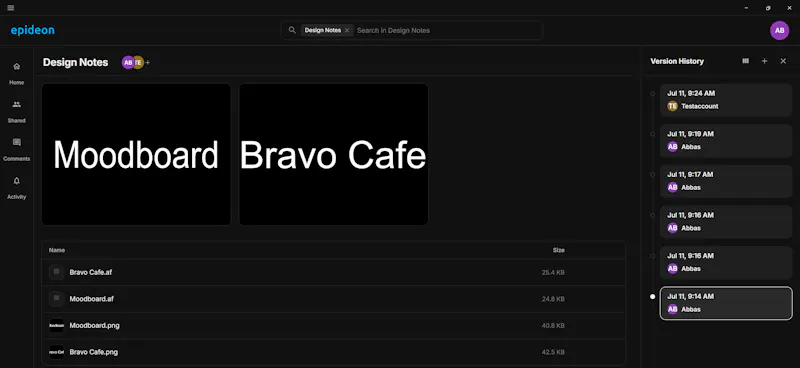The height and width of the screenshot is (368, 800).
Task: Click the selected timeline dot for 9:14 AM
Action: coord(653,297)
